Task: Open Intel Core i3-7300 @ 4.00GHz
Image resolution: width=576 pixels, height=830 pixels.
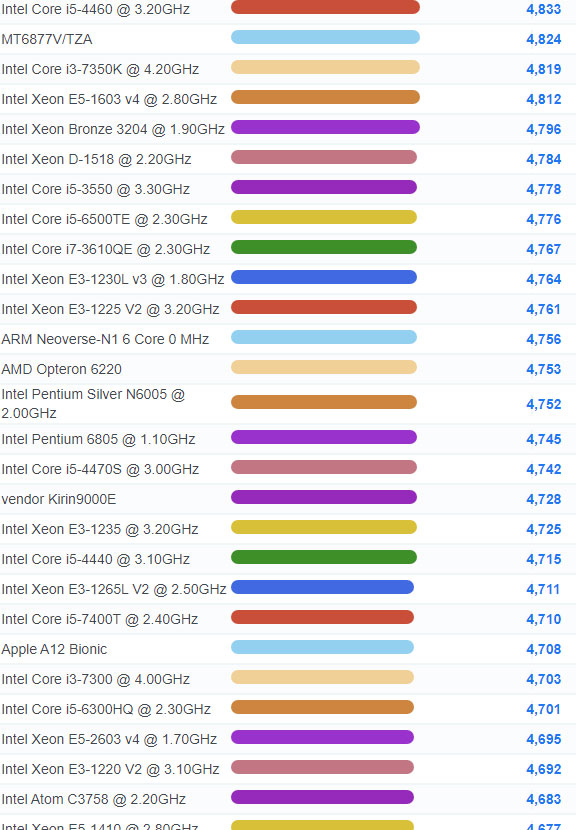Action: [95, 679]
